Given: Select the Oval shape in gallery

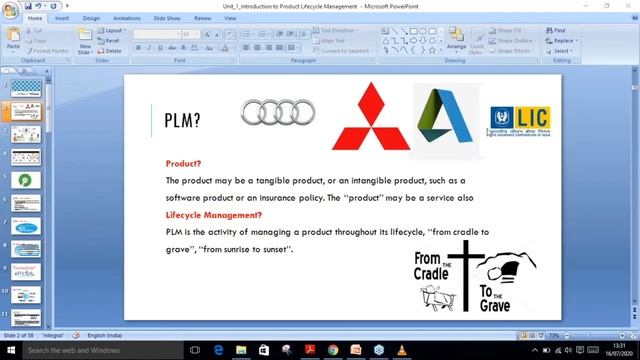Looking at the screenshot, I should [x=423, y=31].
